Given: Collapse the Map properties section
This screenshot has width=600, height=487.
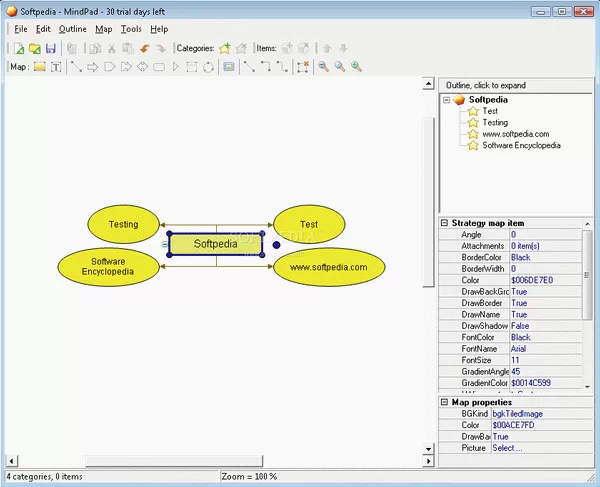Looking at the screenshot, I should 445,402.
